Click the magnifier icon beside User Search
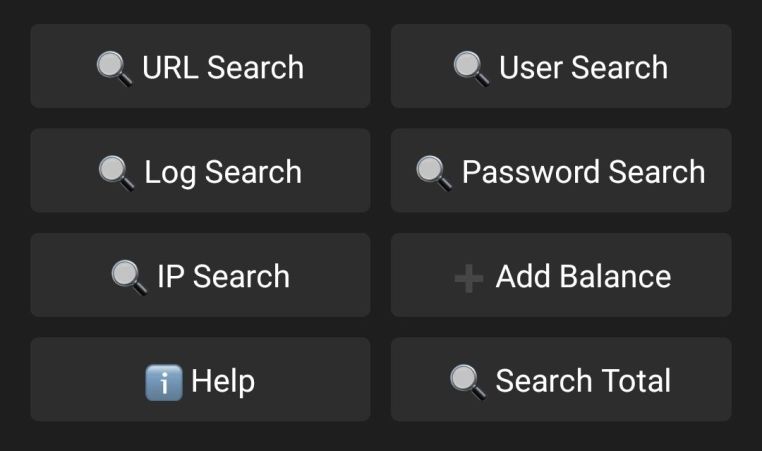 pyautogui.click(x=471, y=68)
